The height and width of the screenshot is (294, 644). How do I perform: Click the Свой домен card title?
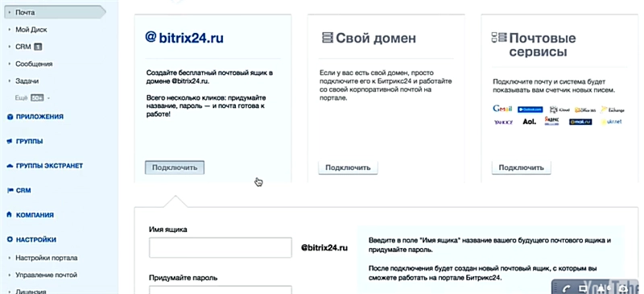(x=376, y=38)
